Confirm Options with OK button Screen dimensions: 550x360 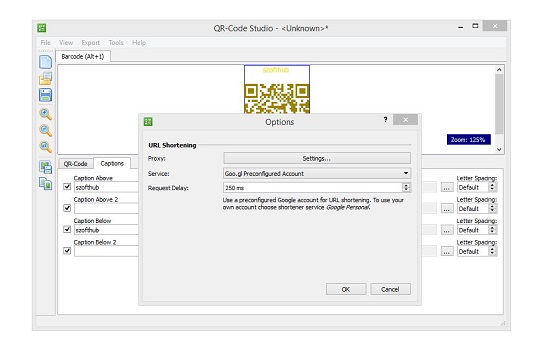click(x=346, y=289)
